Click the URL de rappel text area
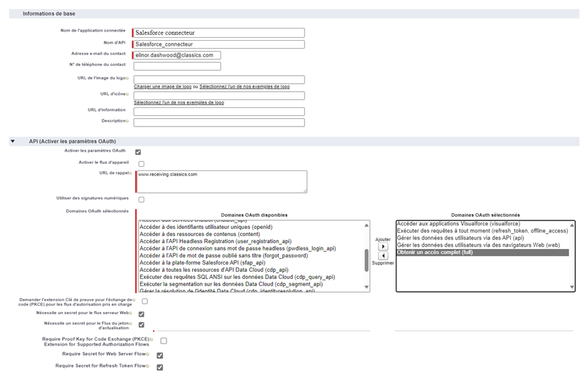Screen dimensions: 588x372 (x=222, y=182)
